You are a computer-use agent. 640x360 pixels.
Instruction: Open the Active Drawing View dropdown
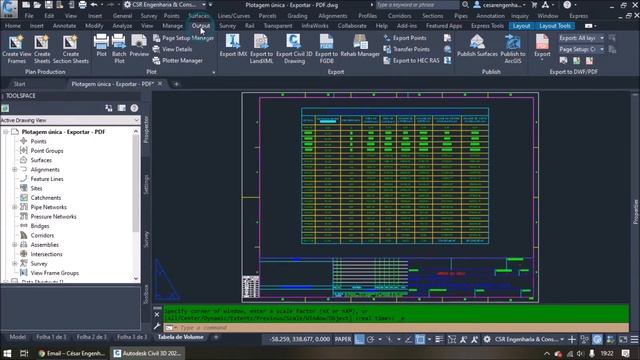tap(70, 120)
